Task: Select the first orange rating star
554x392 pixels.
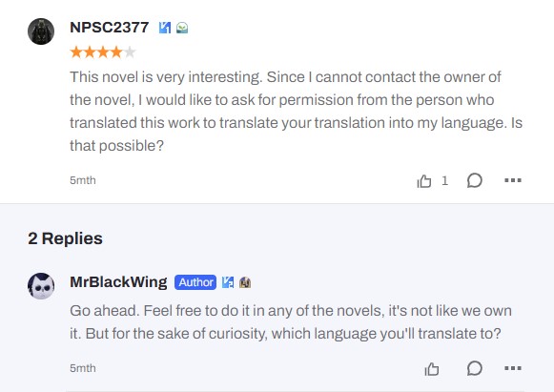Action: tap(76, 52)
